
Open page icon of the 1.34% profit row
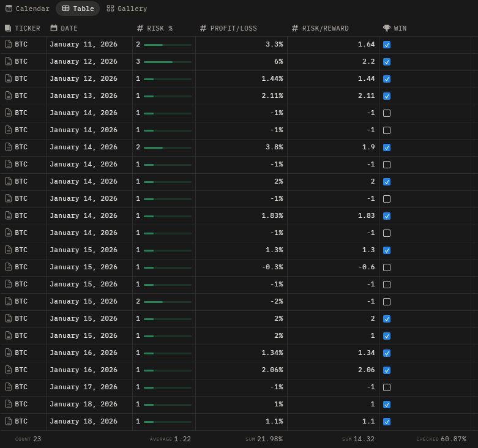pos(9,353)
